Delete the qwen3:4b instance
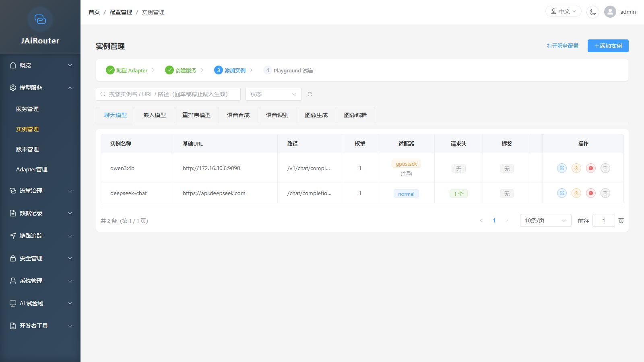 pos(605,168)
